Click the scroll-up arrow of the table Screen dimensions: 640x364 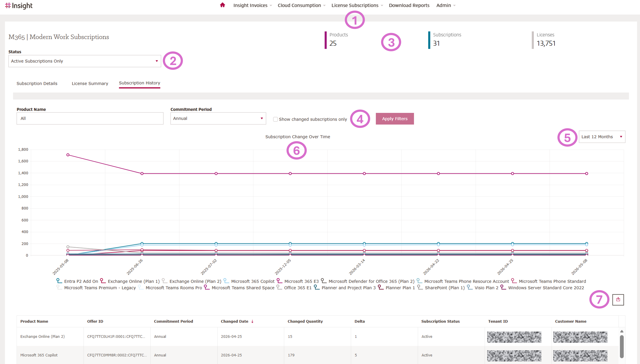622,331
